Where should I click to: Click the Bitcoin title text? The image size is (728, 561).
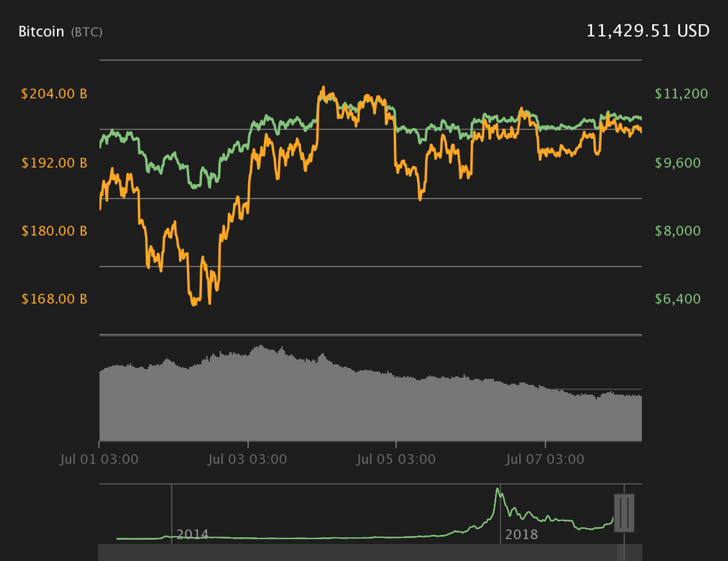(41, 32)
